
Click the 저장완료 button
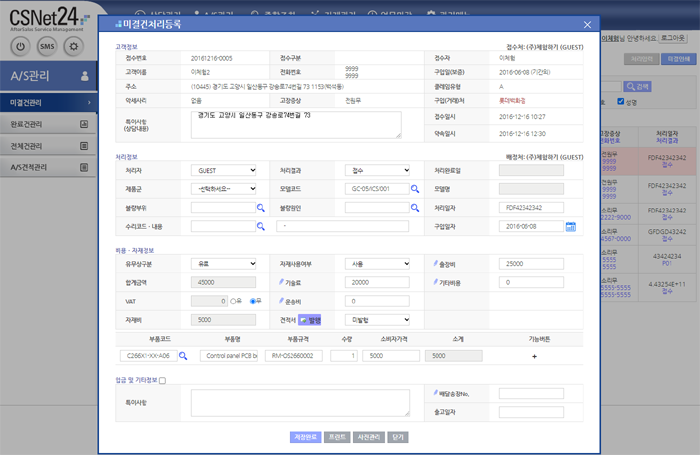click(305, 437)
